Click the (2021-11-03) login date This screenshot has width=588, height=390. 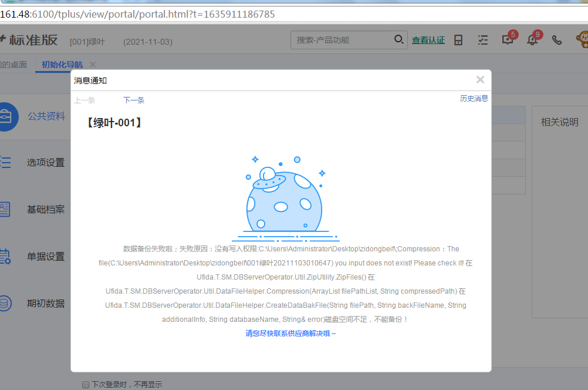point(148,42)
